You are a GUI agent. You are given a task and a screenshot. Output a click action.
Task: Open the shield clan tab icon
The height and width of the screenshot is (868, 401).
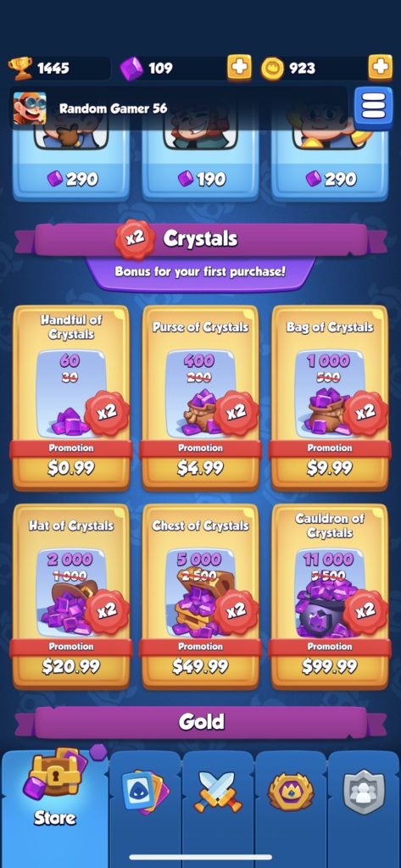click(x=364, y=792)
